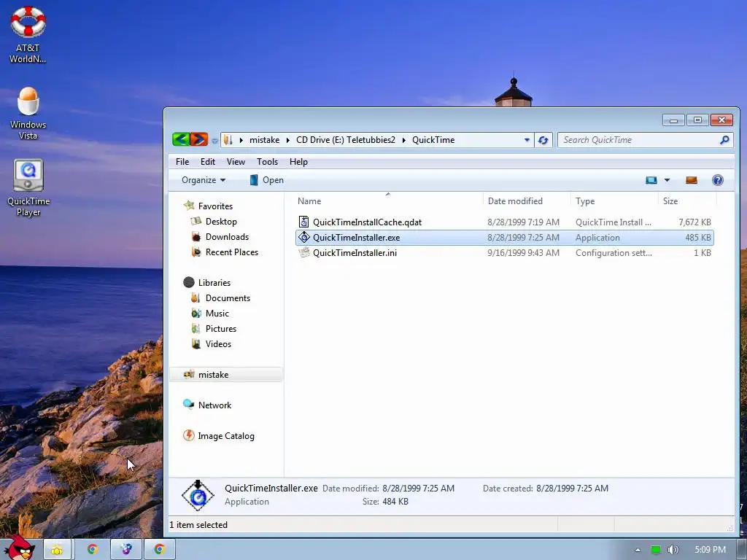Viewport: 747px width, 560px height.
Task: Open the Tools menu
Action: point(267,162)
